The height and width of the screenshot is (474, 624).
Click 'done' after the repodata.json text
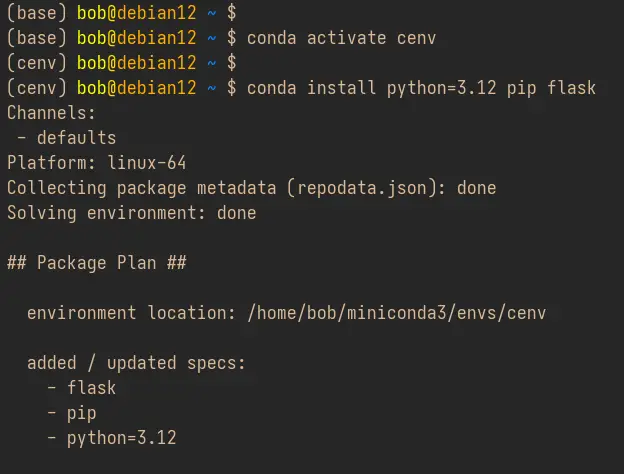click(476, 188)
